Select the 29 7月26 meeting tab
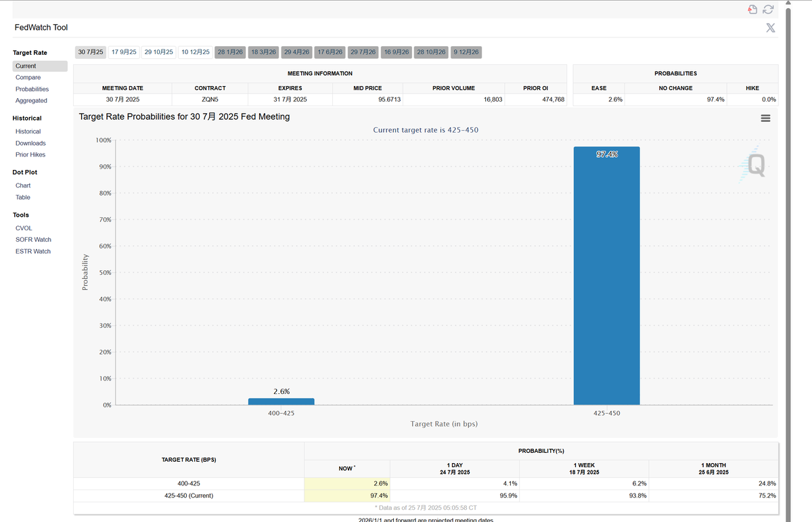Viewport: 812px width, 522px height. tap(363, 52)
